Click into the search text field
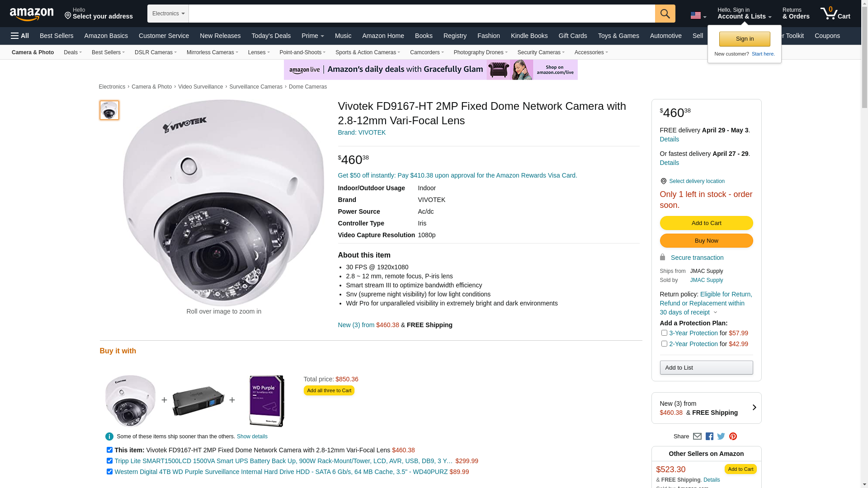This screenshot has width=868, height=488. tap(421, 14)
